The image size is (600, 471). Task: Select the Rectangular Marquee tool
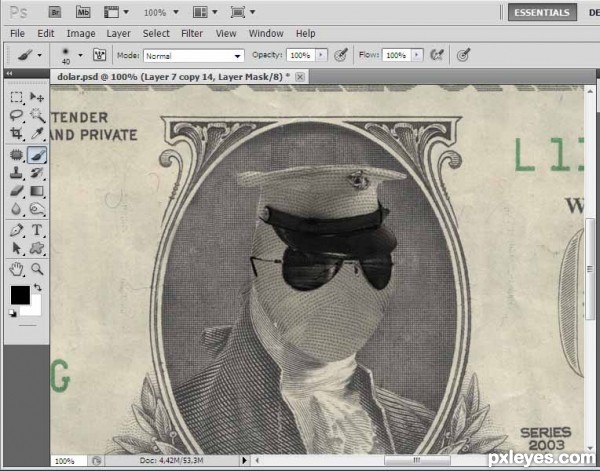click(x=16, y=97)
